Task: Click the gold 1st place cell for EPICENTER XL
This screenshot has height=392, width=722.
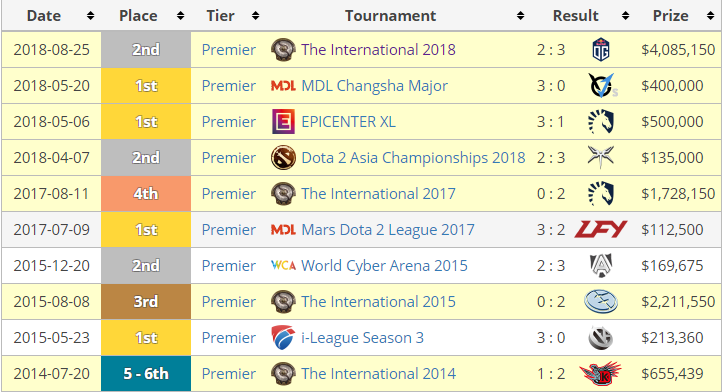Action: point(146,122)
